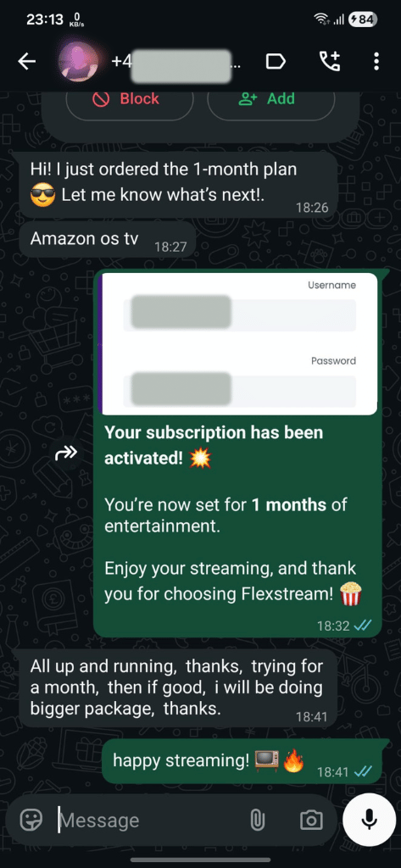Start a call with the phone icon

[330, 61]
